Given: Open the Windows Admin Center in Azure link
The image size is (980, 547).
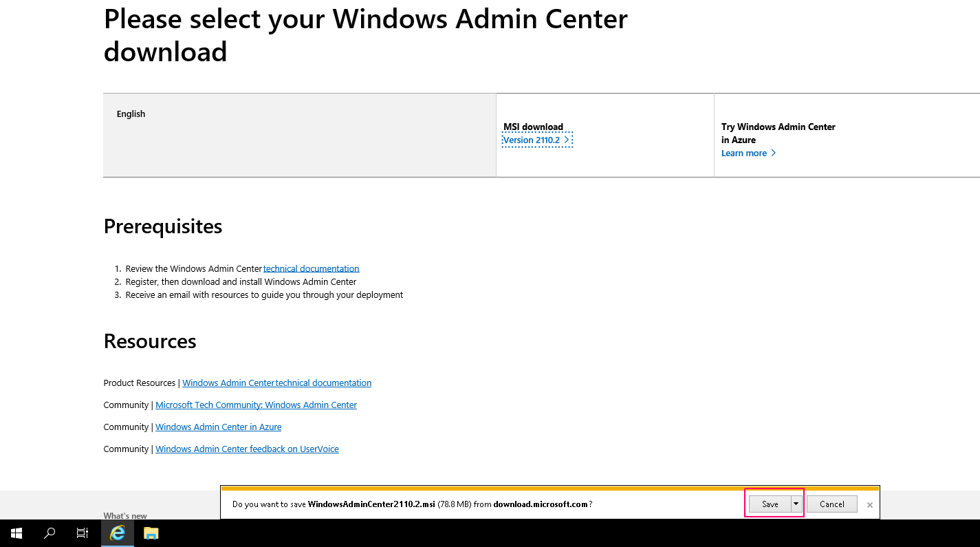Looking at the screenshot, I should pyautogui.click(x=218, y=427).
